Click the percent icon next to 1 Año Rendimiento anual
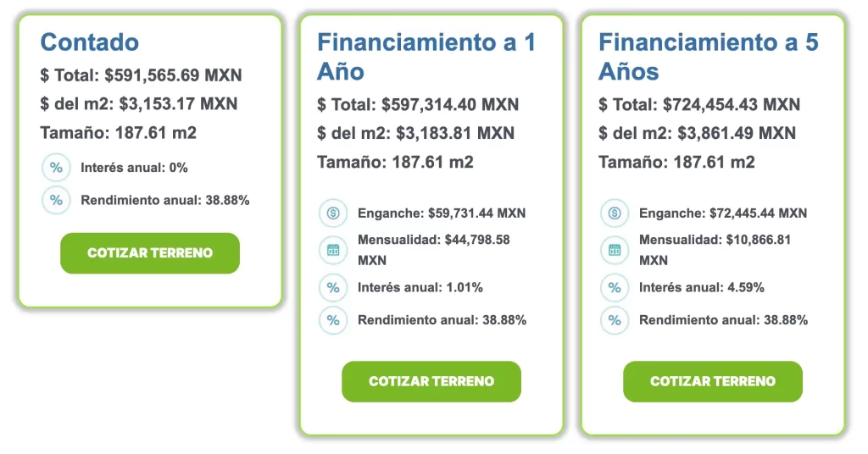 tap(332, 320)
